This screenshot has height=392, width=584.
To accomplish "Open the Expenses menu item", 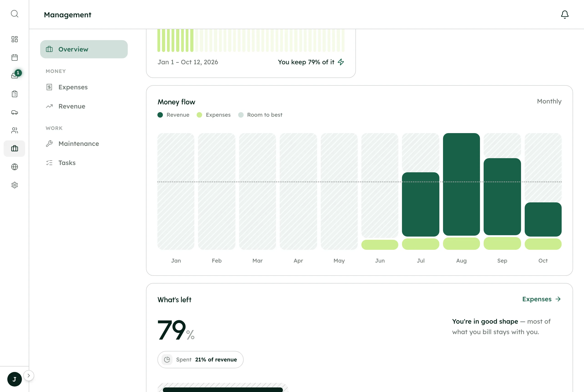I will pyautogui.click(x=84, y=87).
